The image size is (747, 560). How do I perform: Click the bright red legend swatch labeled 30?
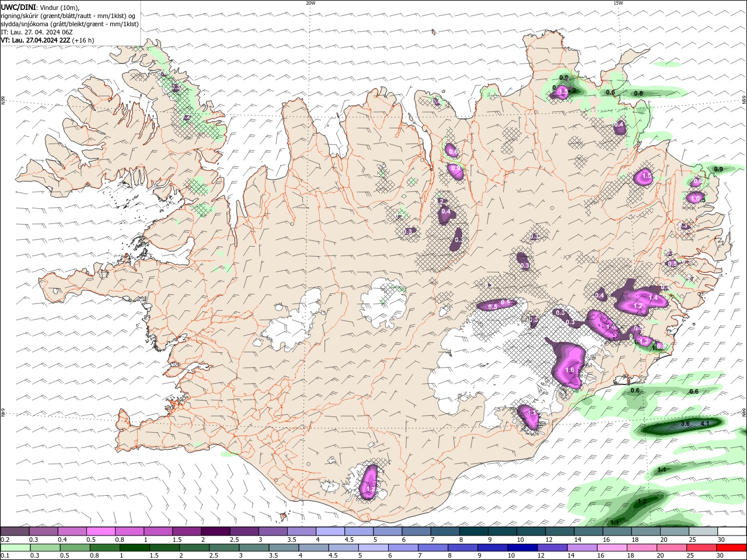pyautogui.click(x=731, y=548)
